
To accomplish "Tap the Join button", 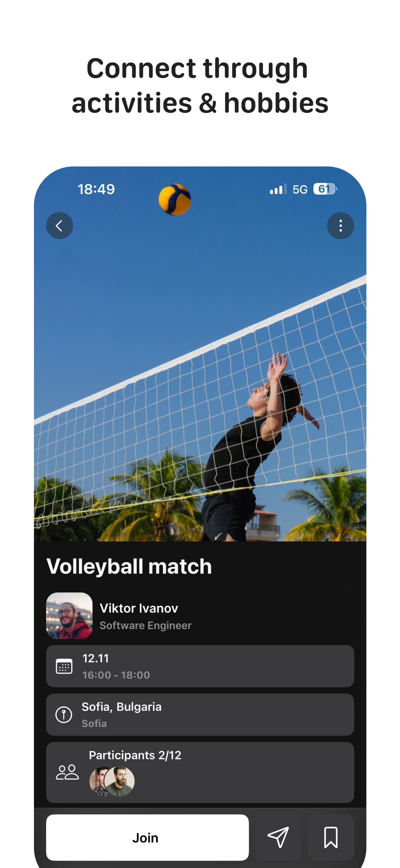I will click(147, 837).
